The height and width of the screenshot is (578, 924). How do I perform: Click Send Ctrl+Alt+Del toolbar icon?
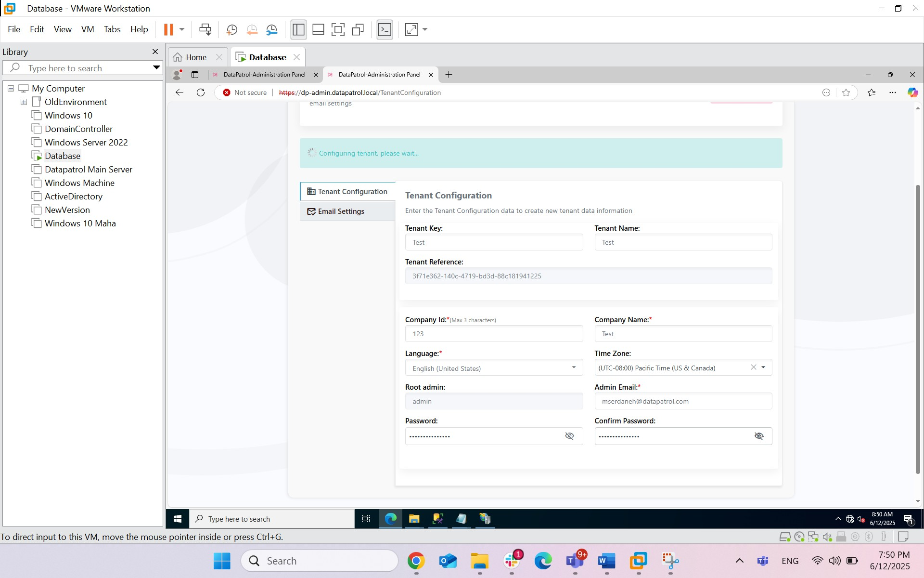(x=205, y=29)
